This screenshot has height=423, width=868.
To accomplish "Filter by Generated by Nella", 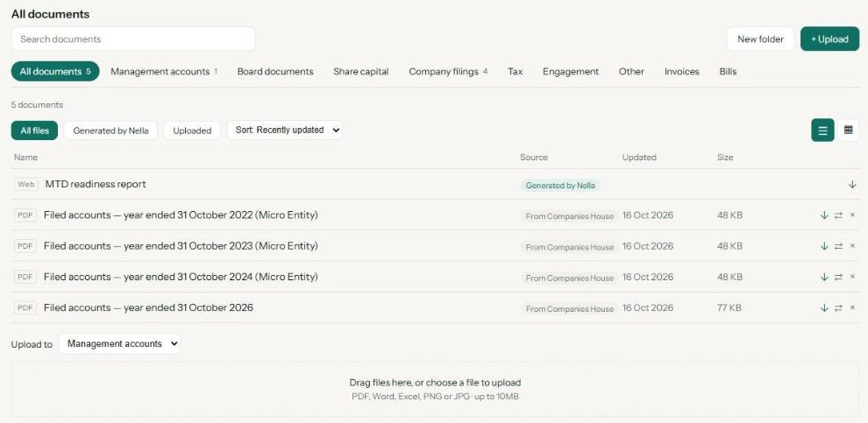I will click(110, 130).
